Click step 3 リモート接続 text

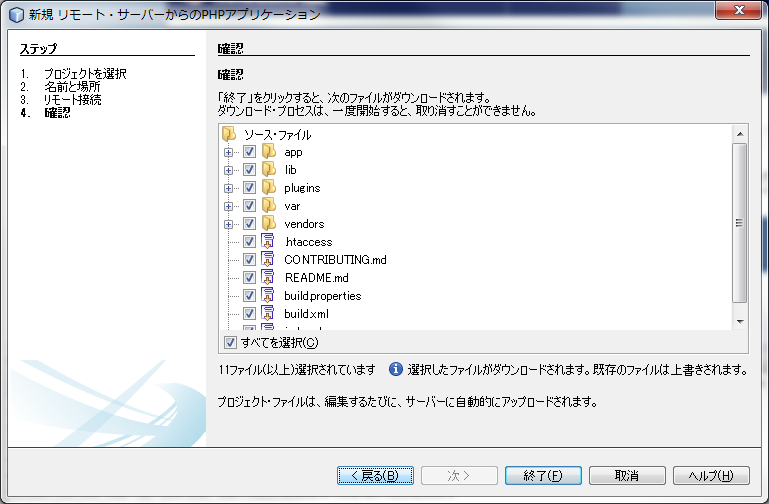pyautogui.click(x=73, y=100)
